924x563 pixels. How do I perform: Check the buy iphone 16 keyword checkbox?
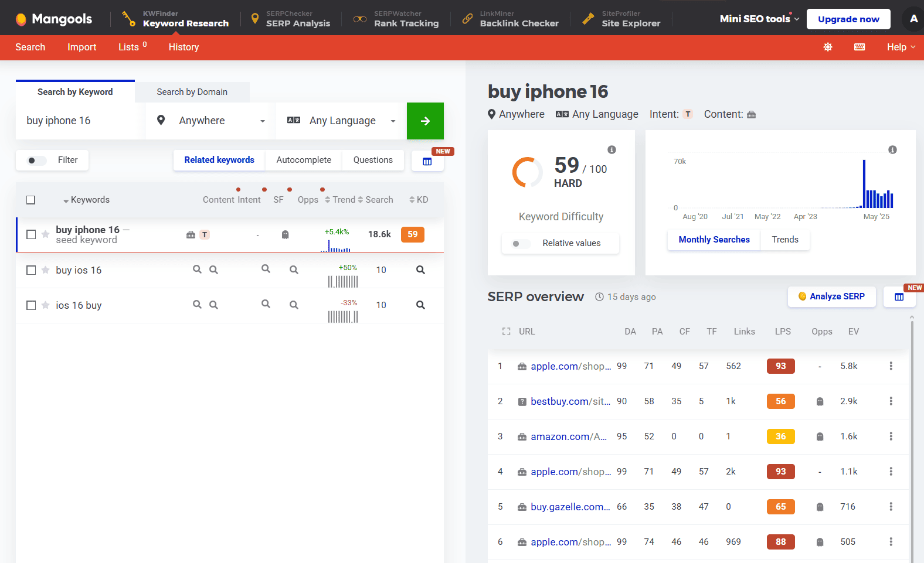(x=31, y=234)
